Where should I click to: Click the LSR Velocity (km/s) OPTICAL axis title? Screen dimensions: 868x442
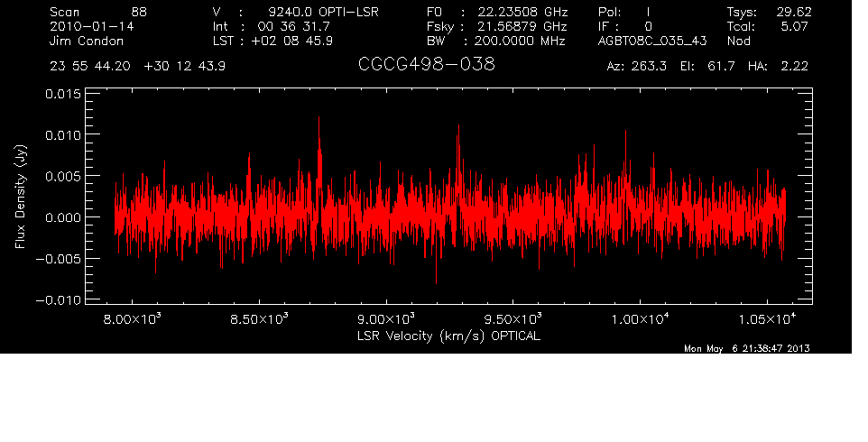448,336
